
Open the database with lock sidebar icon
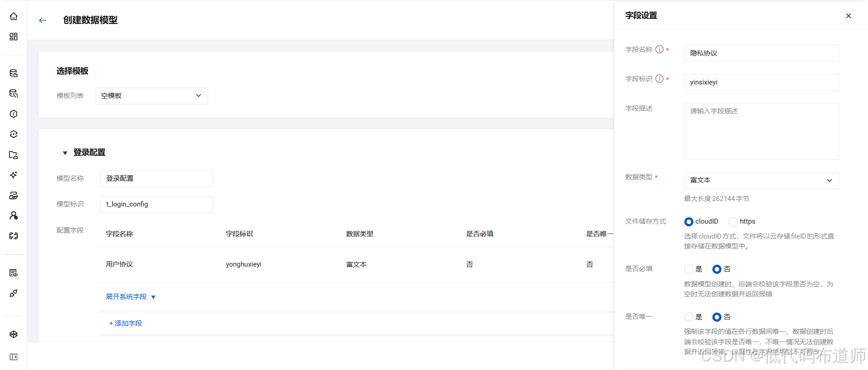pyautogui.click(x=14, y=73)
